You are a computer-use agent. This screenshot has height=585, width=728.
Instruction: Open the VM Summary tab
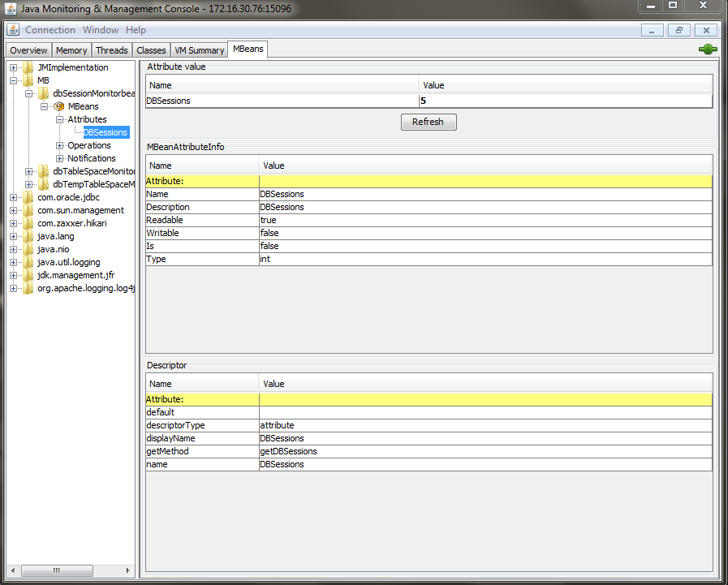coord(199,50)
